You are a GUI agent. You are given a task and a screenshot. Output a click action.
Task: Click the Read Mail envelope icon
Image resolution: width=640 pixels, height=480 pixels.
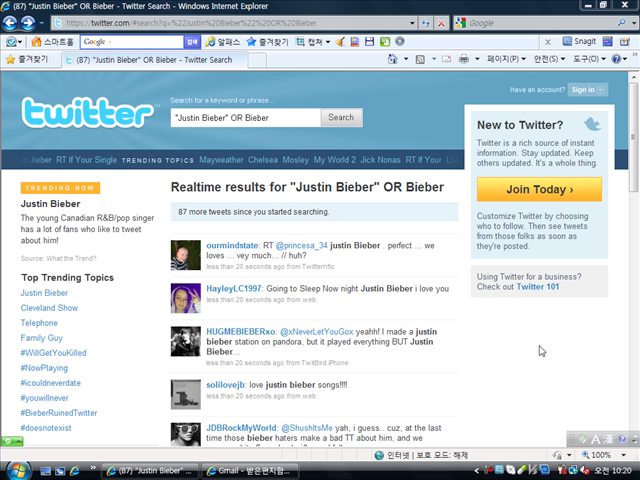(x=447, y=59)
